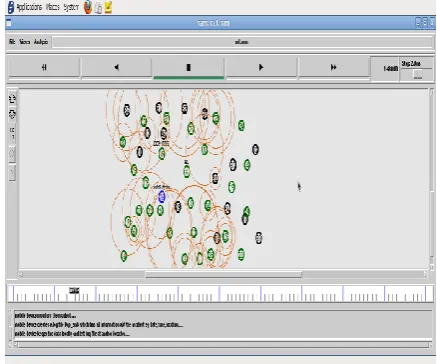Open the notes launcher icon in panel

[108, 7]
